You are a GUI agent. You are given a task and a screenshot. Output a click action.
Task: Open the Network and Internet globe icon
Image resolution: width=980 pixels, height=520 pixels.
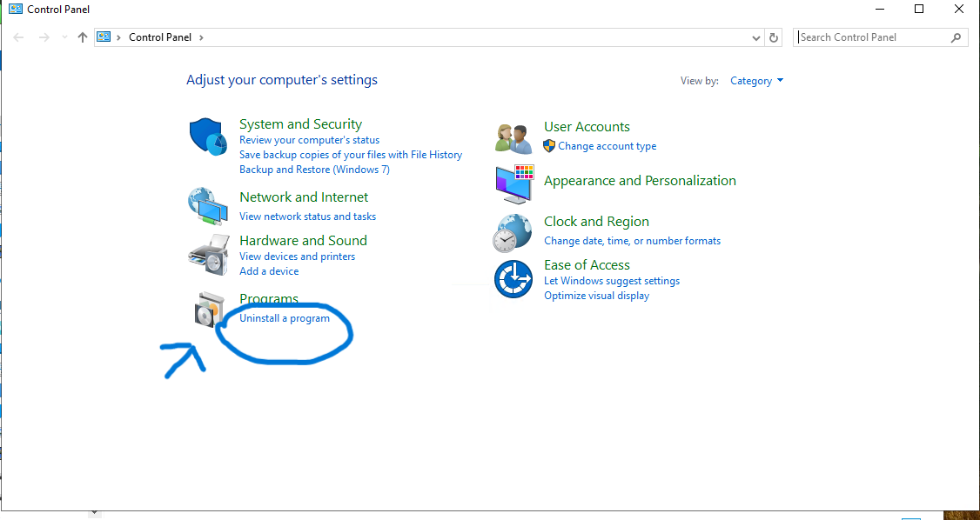click(207, 206)
